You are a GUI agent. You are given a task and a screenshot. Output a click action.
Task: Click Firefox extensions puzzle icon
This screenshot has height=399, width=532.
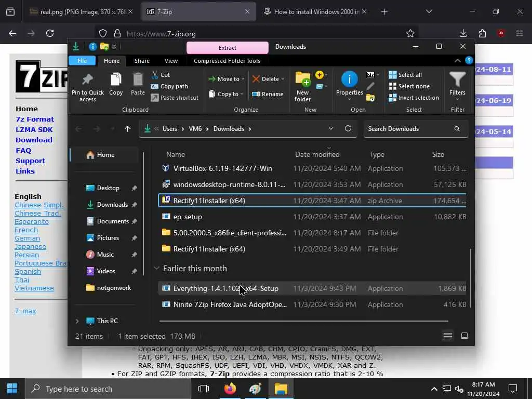pyautogui.click(x=482, y=33)
